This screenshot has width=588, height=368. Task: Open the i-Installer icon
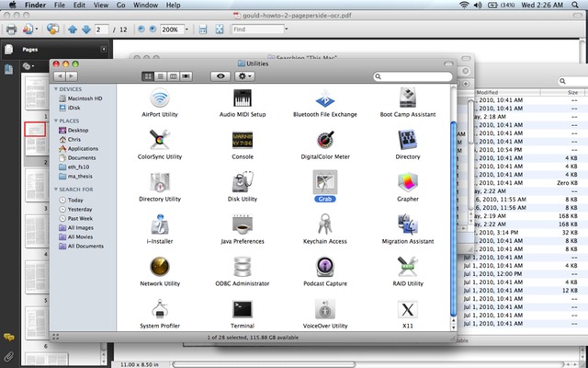click(x=160, y=224)
